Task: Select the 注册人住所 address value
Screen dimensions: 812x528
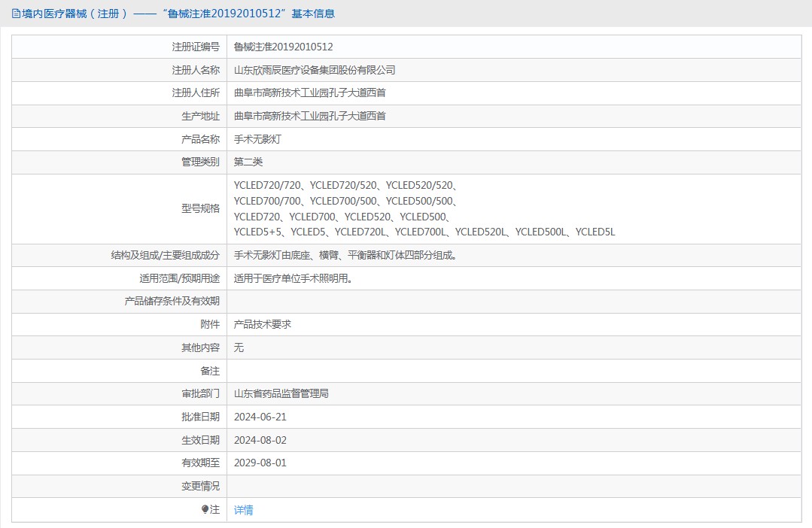Action: [310, 93]
